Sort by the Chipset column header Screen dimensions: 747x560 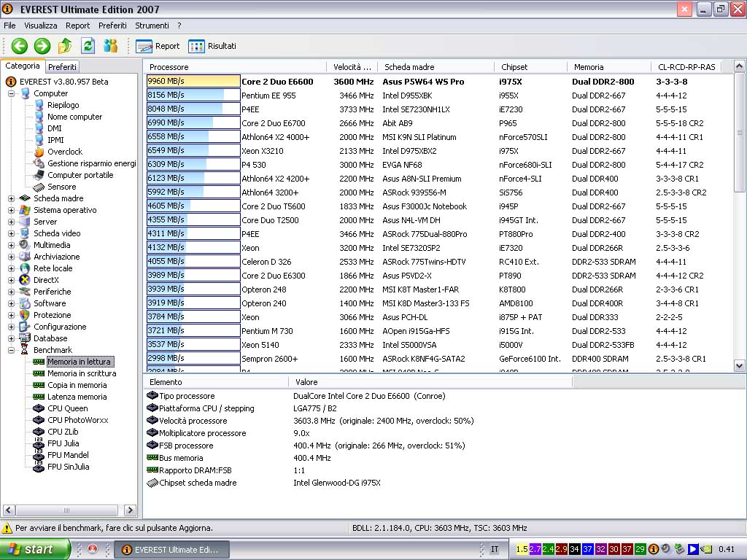pyautogui.click(x=531, y=67)
